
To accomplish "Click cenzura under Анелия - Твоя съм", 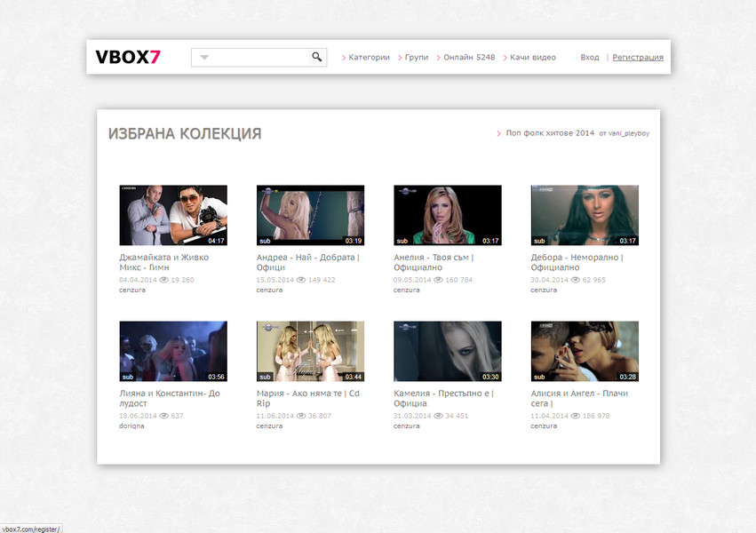I will [x=405, y=289].
